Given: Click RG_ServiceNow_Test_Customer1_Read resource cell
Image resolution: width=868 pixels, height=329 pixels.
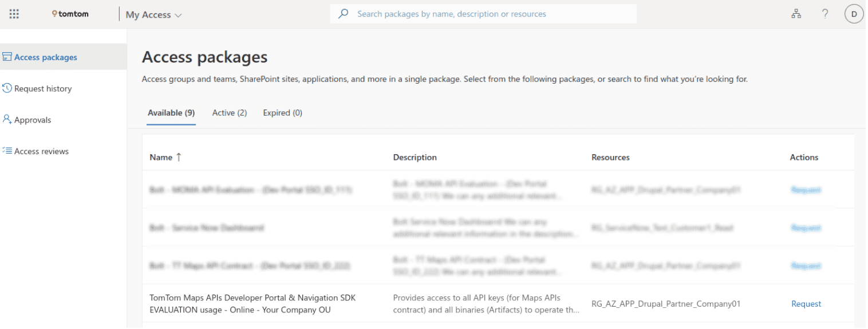Looking at the screenshot, I should click(x=662, y=228).
